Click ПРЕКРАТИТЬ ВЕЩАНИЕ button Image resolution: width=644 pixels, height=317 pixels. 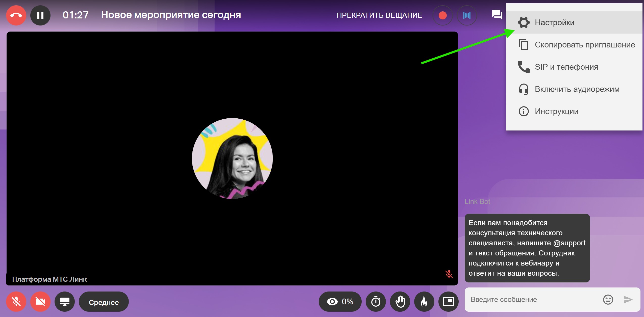[379, 15]
